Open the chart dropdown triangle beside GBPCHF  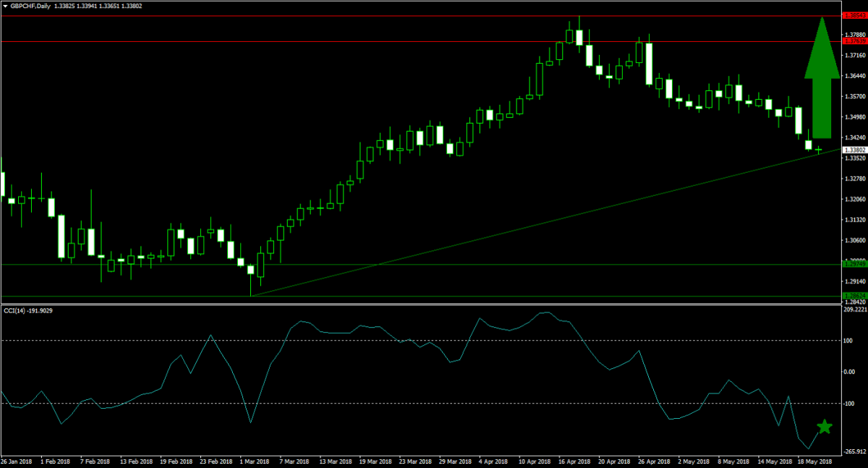click(5, 5)
